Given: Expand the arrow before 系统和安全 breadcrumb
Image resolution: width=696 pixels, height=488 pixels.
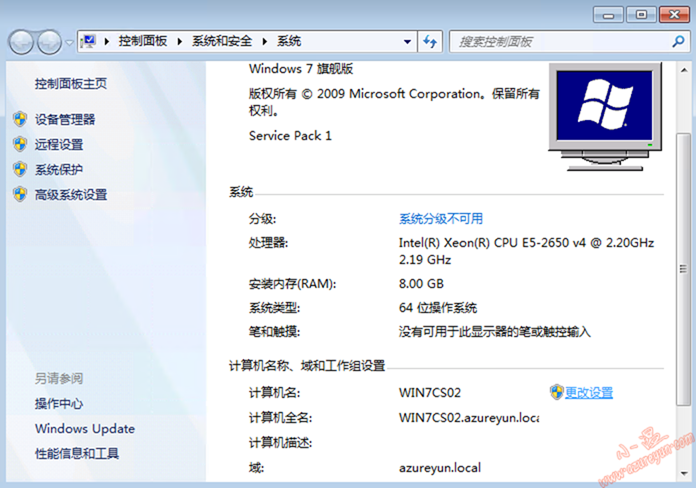Looking at the screenshot, I should point(180,42).
